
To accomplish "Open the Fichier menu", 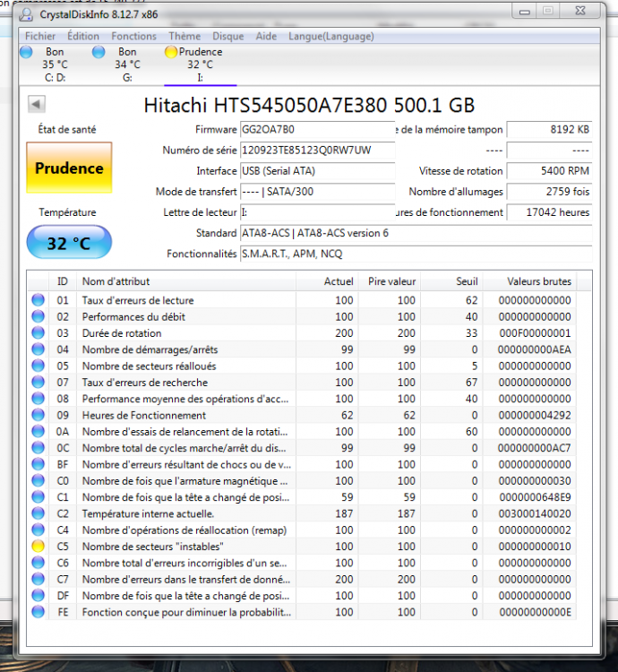I will point(40,36).
